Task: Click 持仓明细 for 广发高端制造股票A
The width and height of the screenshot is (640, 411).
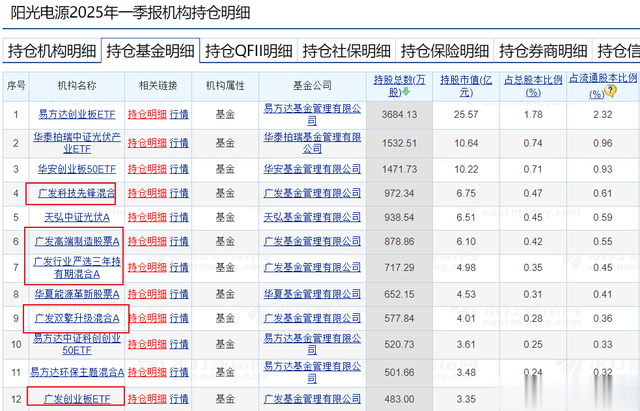Action: (147, 241)
